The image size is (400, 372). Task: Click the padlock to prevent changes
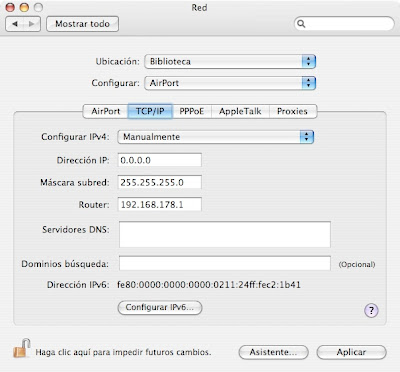22,348
